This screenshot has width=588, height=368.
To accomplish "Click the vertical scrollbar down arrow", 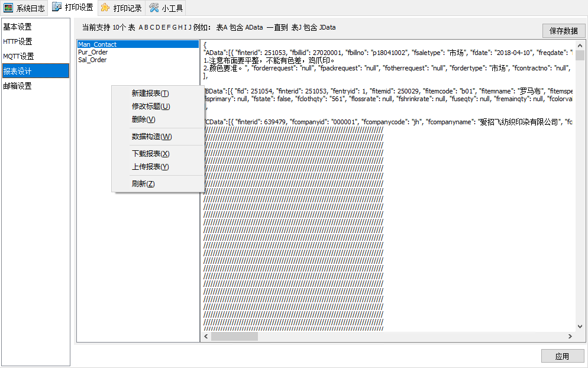I will [580, 327].
